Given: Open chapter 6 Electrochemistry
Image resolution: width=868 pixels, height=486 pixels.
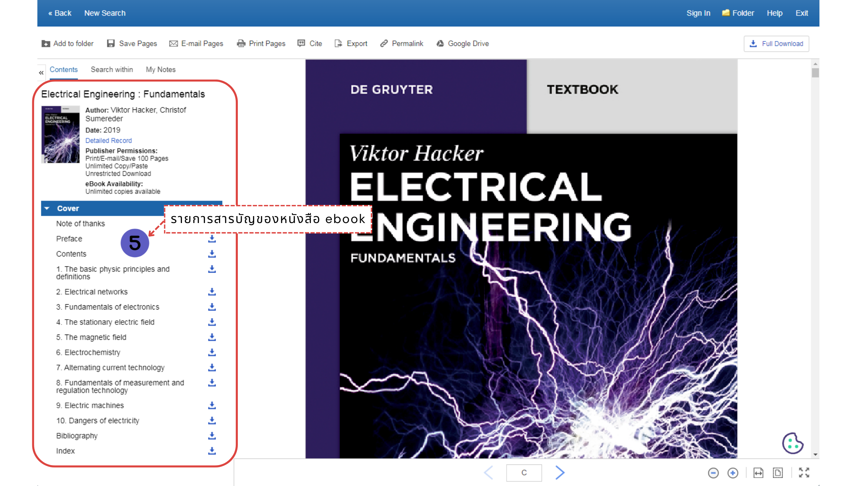Looking at the screenshot, I should click(88, 352).
